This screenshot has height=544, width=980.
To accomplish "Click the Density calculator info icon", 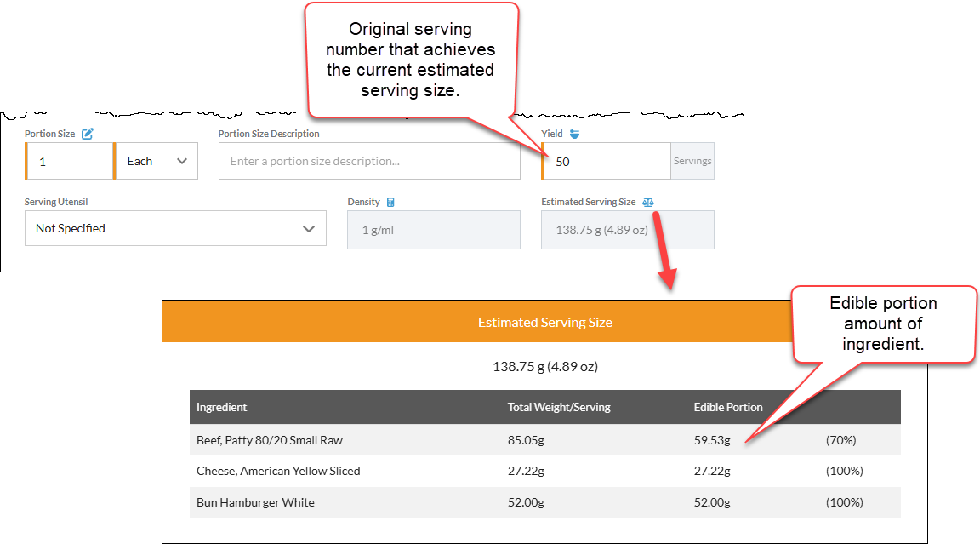I will pos(392,202).
